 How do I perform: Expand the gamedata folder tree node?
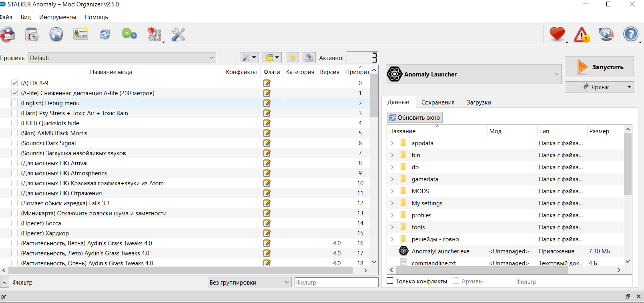tap(392, 179)
